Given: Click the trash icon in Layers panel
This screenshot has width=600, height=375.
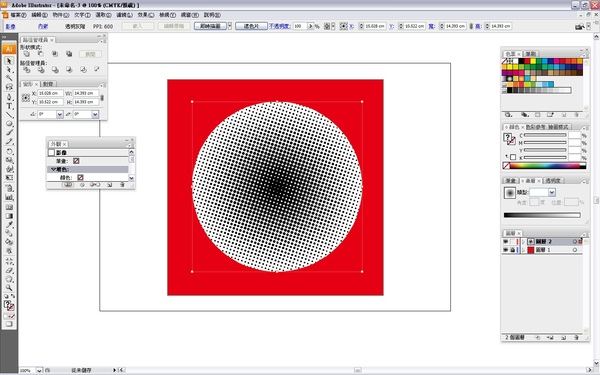Looking at the screenshot, I should [x=576, y=338].
